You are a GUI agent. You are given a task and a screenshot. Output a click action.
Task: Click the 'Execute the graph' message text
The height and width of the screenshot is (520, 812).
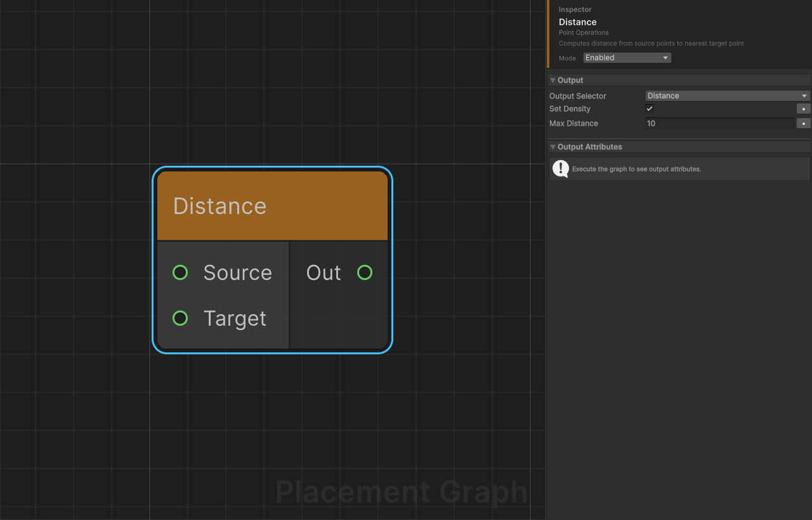pyautogui.click(x=636, y=170)
